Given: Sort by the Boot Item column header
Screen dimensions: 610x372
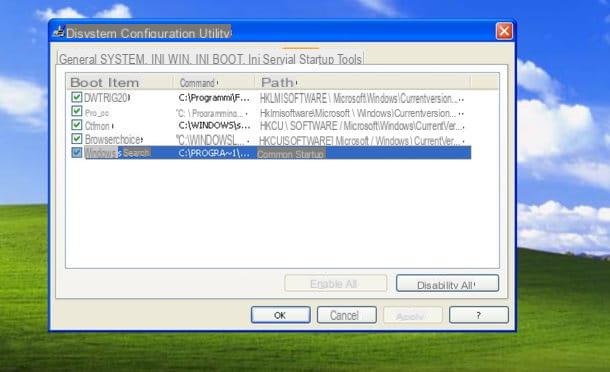Looking at the screenshot, I should 120,82.
